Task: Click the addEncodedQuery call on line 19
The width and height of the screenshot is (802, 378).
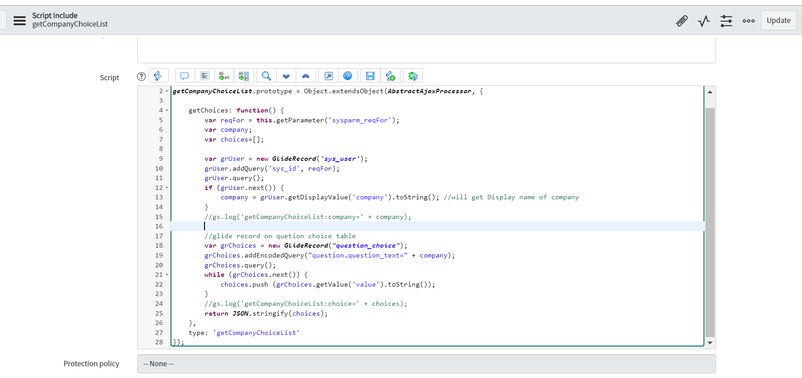Action: pyautogui.click(x=329, y=255)
